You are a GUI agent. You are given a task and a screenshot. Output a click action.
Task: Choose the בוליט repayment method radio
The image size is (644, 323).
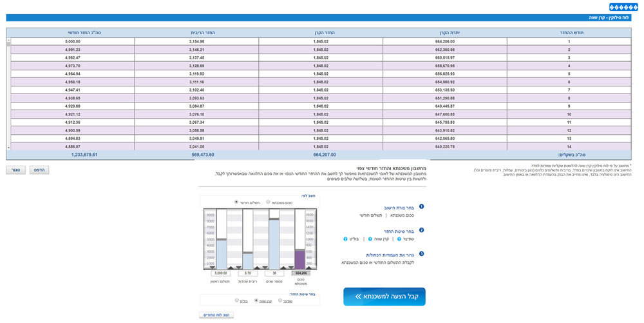236,300
